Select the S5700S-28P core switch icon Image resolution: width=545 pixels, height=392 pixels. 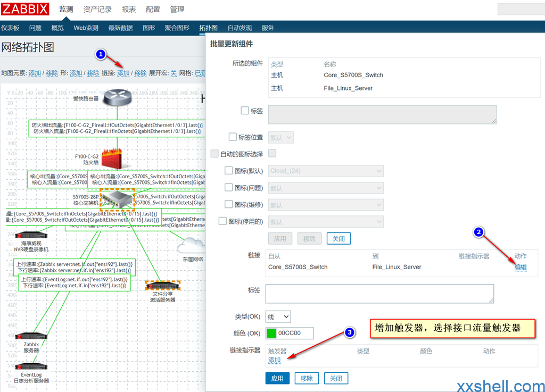pyautogui.click(x=117, y=199)
